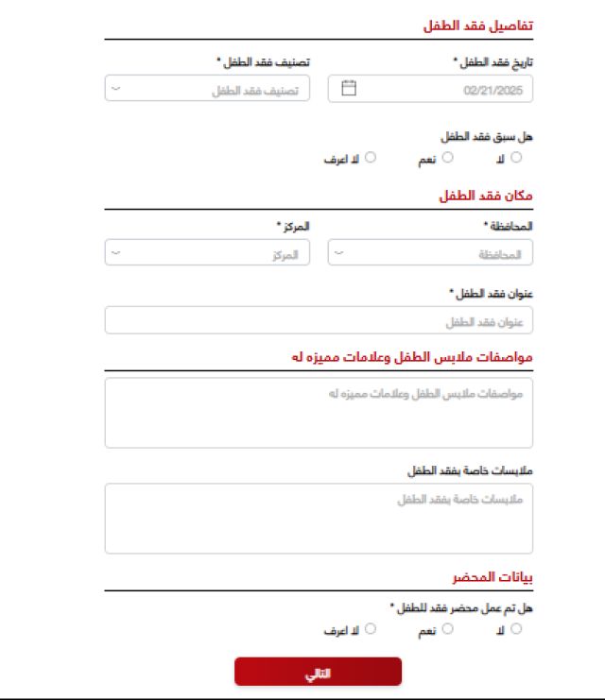Click the عنوان فقد الطفل address input

click(319, 320)
